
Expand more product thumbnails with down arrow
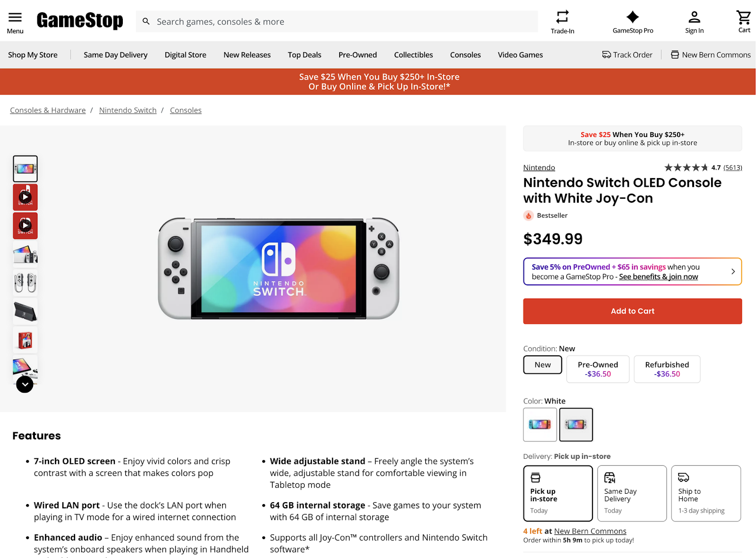pos(25,384)
